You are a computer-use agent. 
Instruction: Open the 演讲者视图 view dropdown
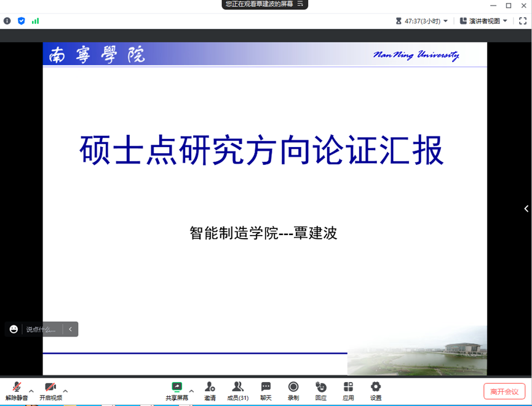click(483, 21)
